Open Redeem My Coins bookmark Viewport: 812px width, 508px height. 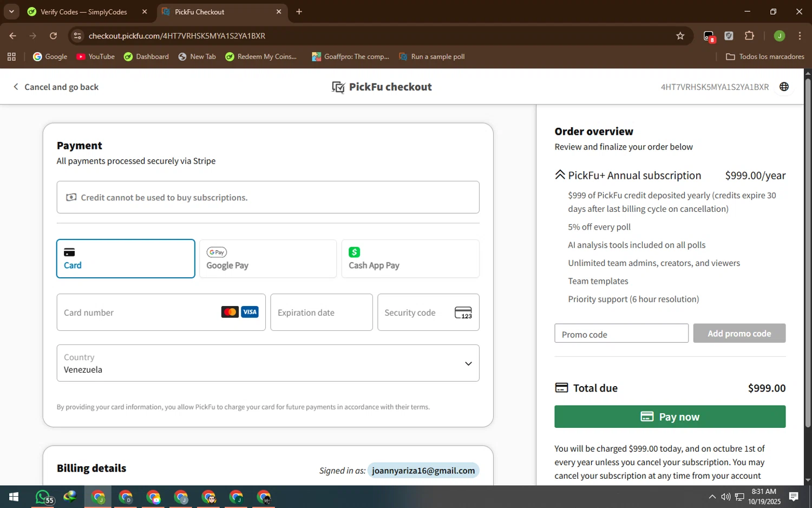coord(261,57)
